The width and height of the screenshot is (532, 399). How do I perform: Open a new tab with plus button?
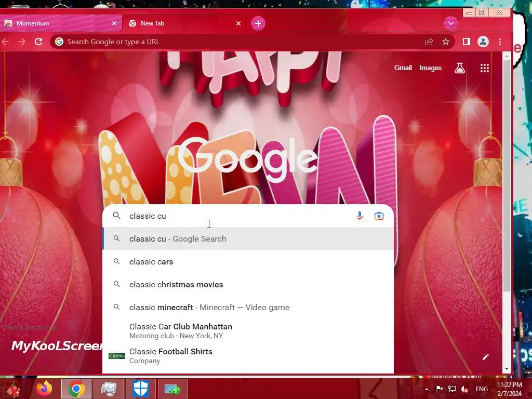(x=258, y=23)
